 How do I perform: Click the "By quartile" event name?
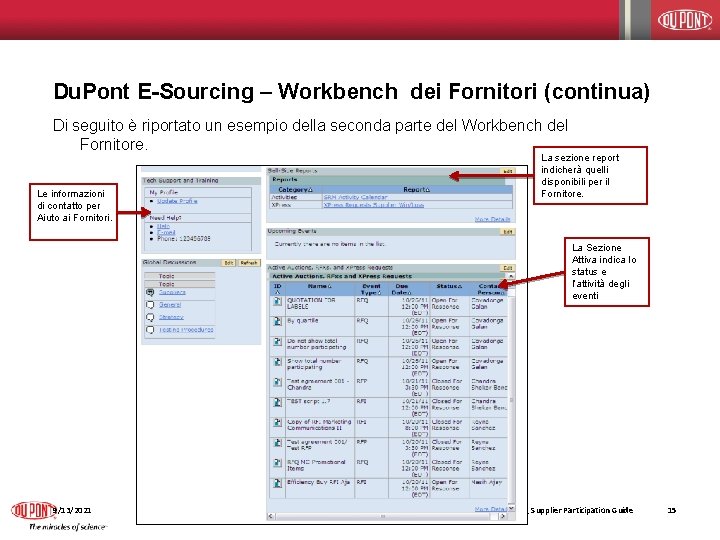tap(302, 321)
